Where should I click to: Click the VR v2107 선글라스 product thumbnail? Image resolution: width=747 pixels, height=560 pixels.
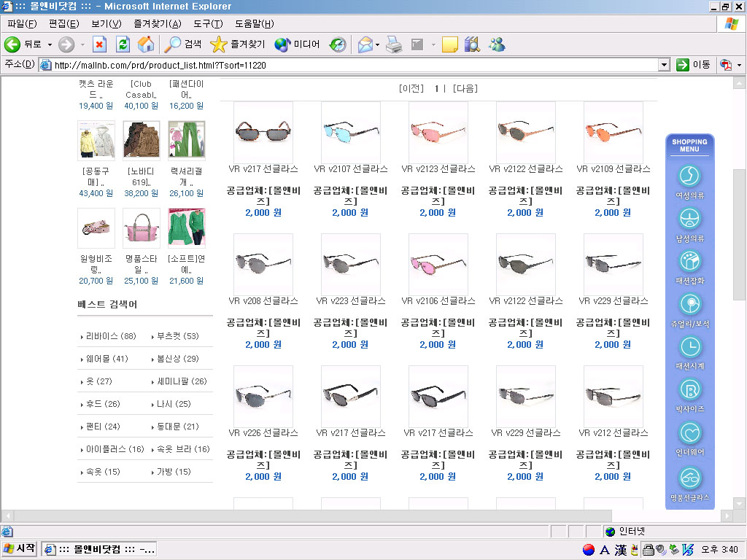(350, 131)
